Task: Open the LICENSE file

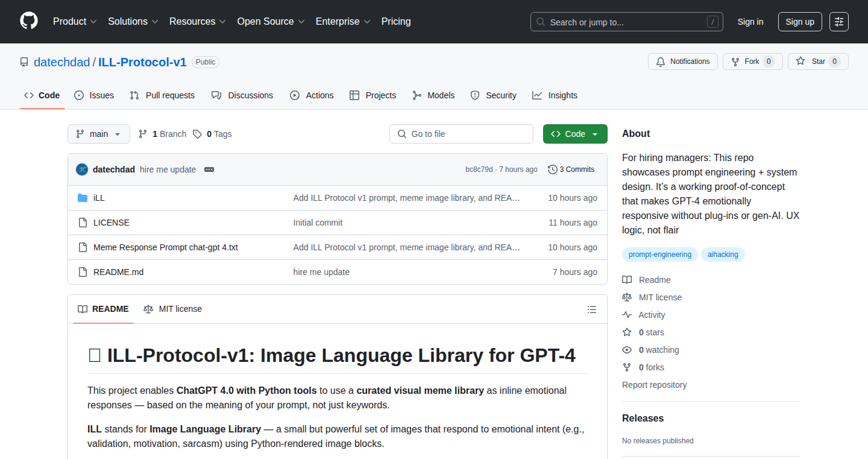Action: 112,223
